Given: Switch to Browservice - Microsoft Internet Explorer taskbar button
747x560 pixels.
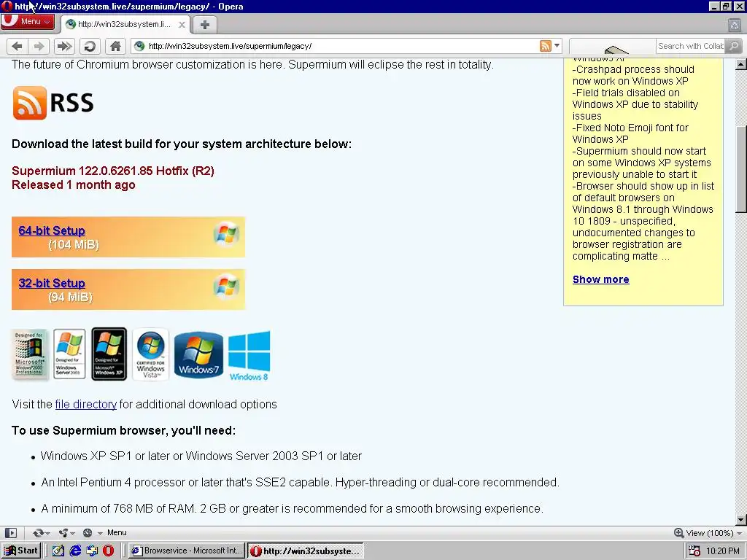Looking at the screenshot, I should (x=187, y=551).
